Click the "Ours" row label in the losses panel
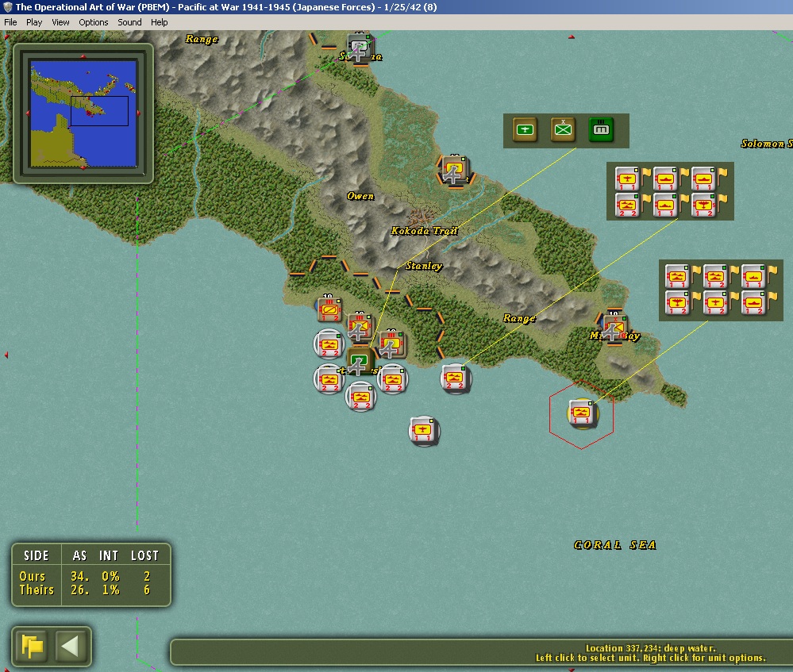Screen dimensions: 793x672 coord(33,577)
